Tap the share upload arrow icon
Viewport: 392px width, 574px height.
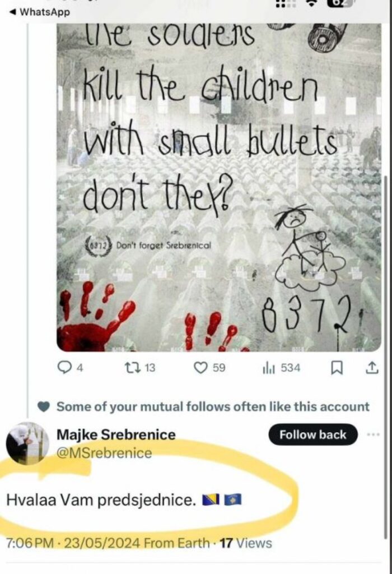371,368
